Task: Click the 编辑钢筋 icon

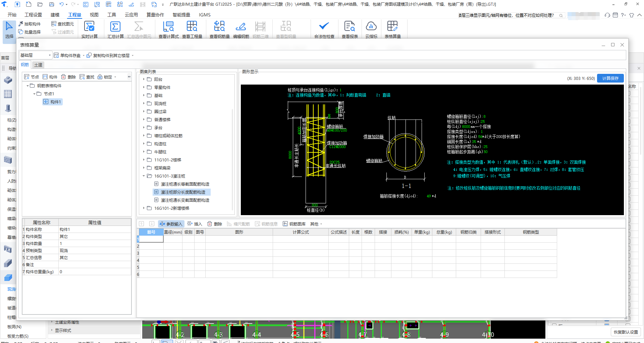Action: click(241, 30)
